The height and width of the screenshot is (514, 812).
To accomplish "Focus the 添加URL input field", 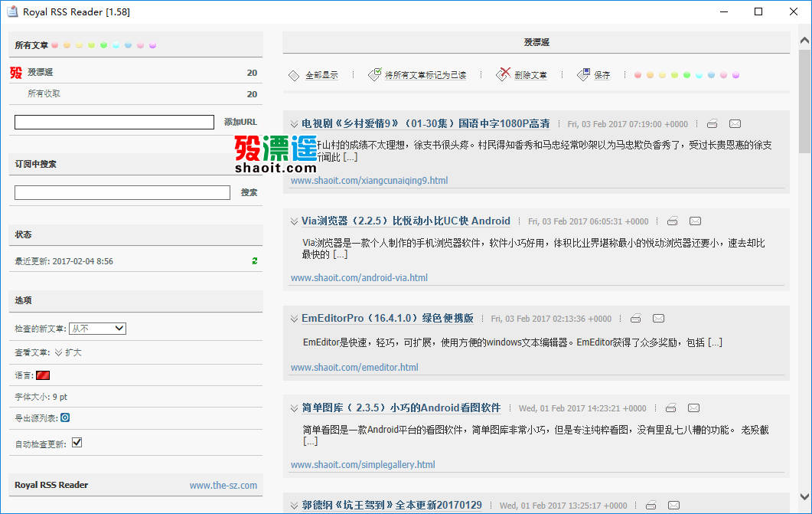I will click(114, 123).
